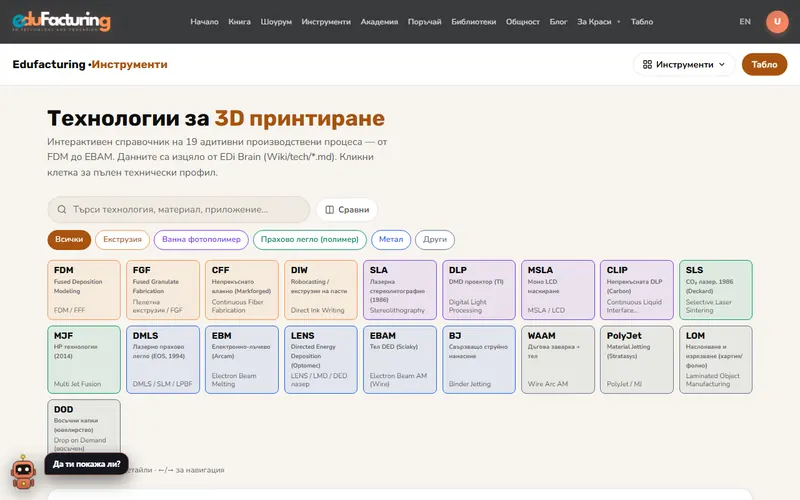The image size is (800, 500).
Task: Filter by Ванна фотополимер
Action: 201,239
